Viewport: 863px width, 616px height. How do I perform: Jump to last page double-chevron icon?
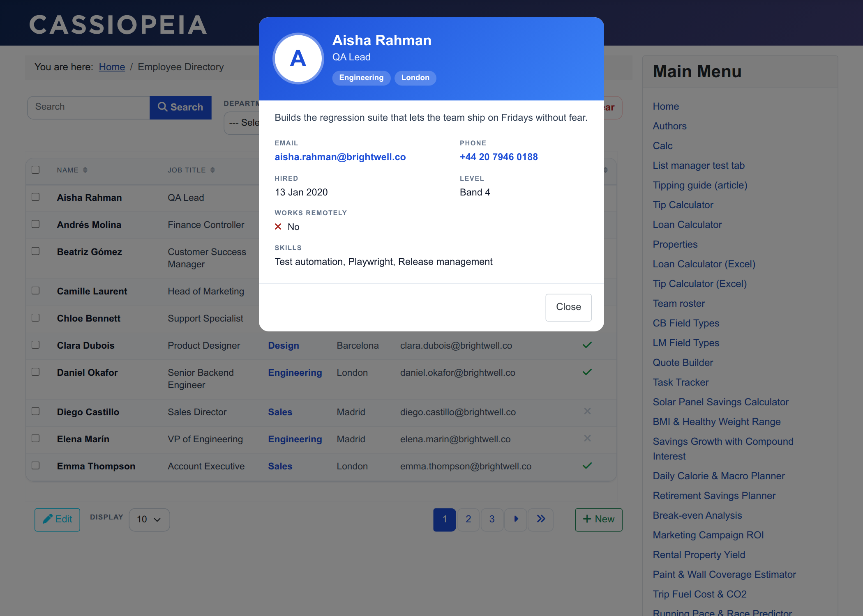pos(541,519)
